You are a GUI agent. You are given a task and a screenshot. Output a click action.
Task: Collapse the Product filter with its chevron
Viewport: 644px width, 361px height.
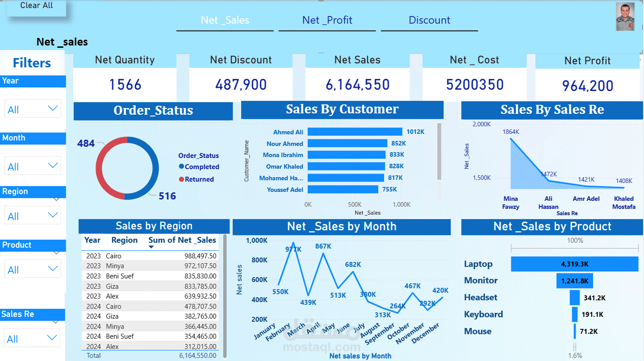(57, 253)
